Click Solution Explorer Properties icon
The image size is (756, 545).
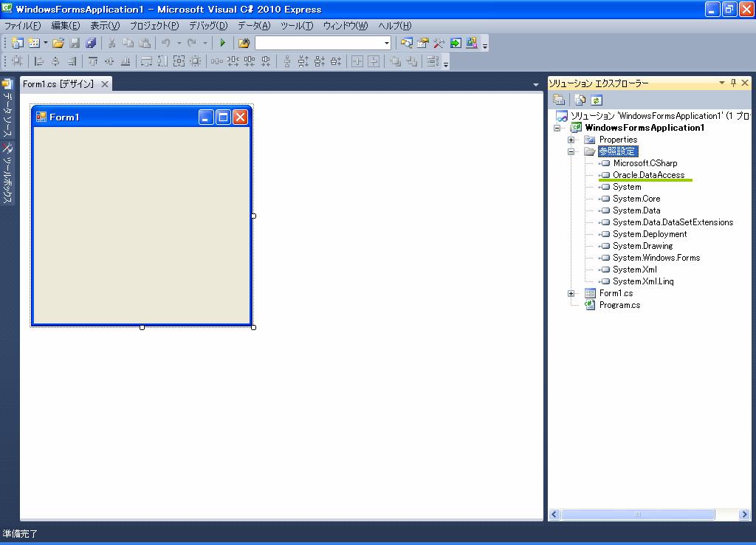coord(559,100)
